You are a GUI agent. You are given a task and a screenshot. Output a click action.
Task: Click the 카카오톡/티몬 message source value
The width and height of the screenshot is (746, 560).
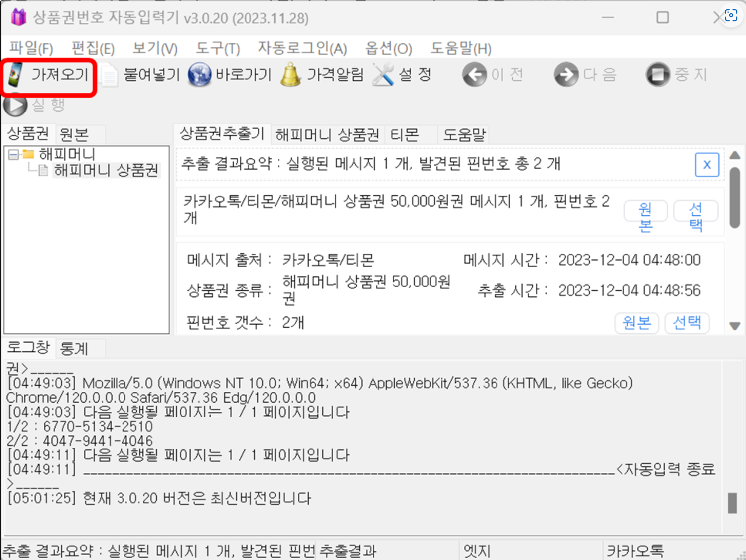pyautogui.click(x=328, y=260)
